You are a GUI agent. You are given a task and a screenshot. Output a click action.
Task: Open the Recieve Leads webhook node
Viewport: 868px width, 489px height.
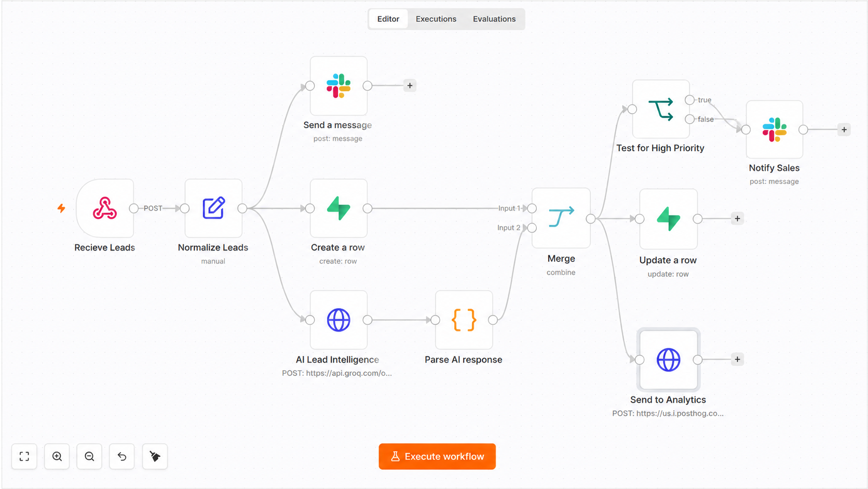pyautogui.click(x=105, y=208)
